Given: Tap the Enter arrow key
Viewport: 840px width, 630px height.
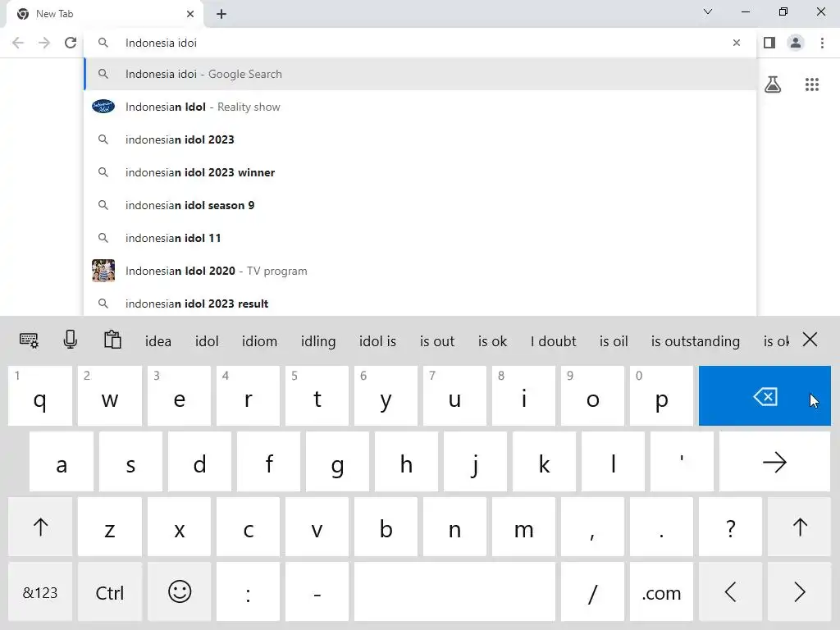Looking at the screenshot, I should pyautogui.click(x=774, y=462).
